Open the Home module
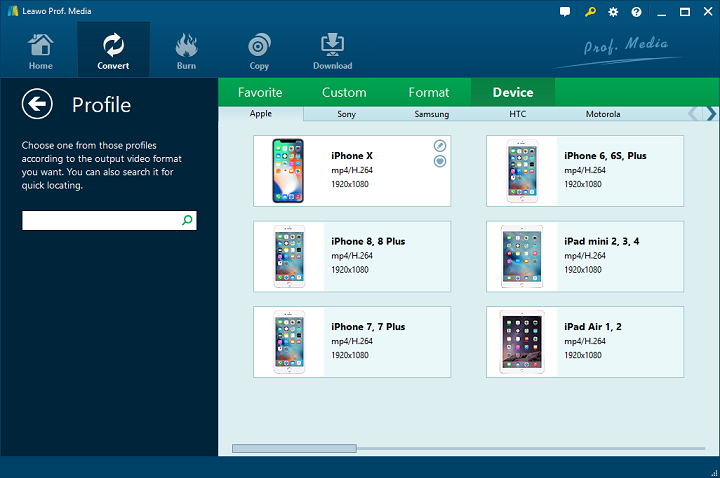 tap(40, 51)
